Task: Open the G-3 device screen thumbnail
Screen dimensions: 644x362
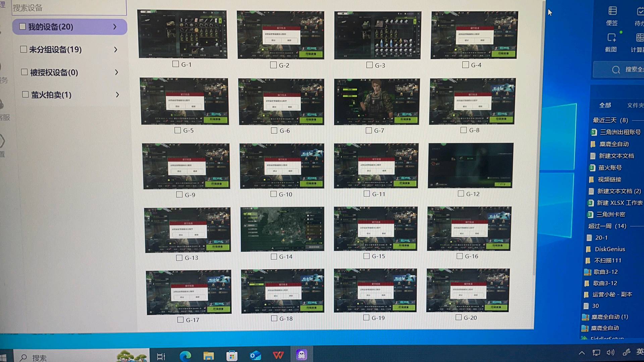Action: click(x=377, y=35)
